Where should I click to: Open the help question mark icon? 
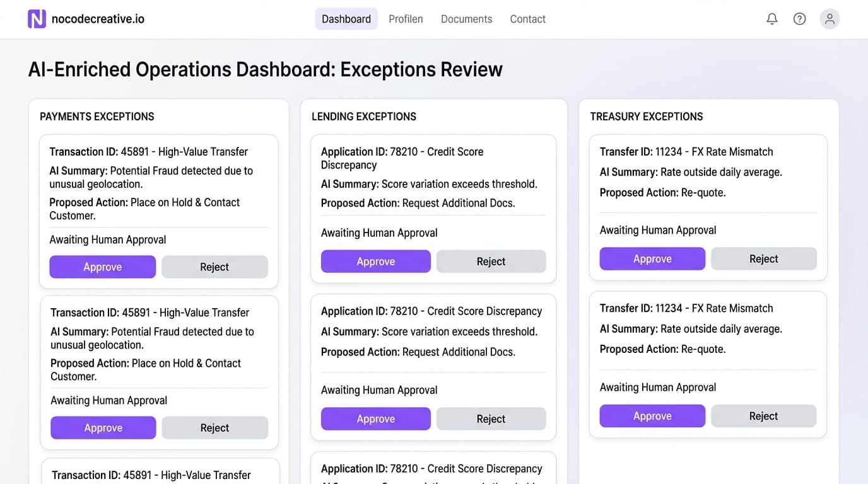pyautogui.click(x=799, y=19)
